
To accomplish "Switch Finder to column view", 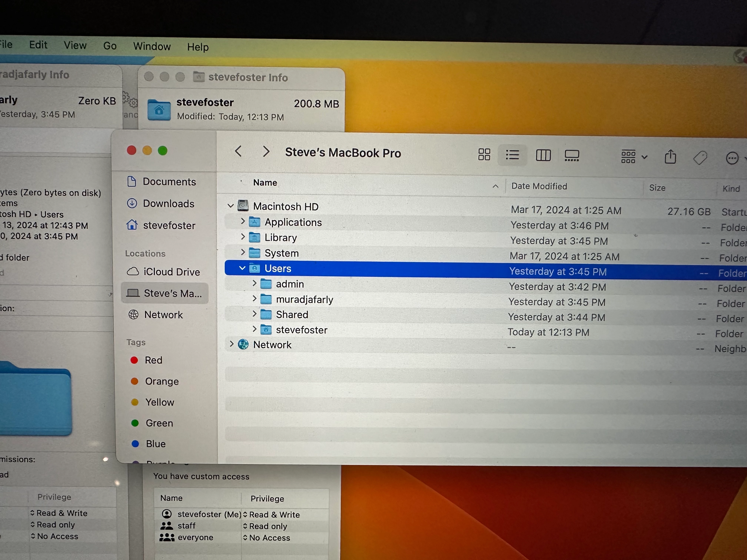I will (x=543, y=155).
